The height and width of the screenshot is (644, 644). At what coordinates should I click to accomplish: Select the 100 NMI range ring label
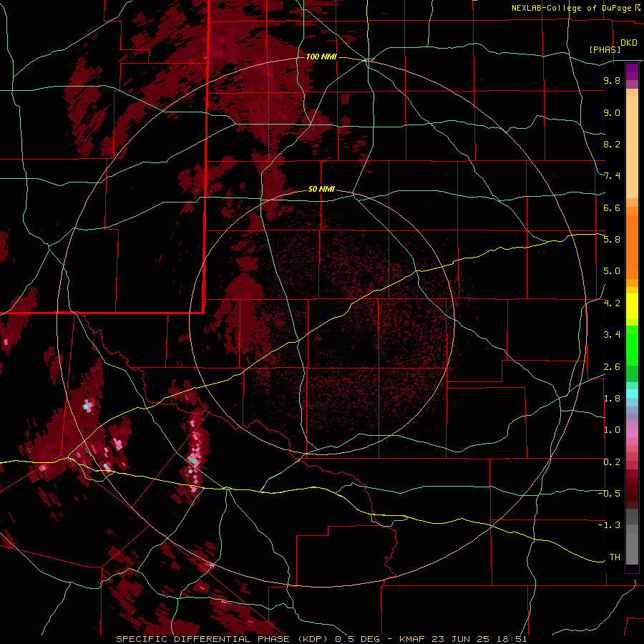tap(321, 57)
